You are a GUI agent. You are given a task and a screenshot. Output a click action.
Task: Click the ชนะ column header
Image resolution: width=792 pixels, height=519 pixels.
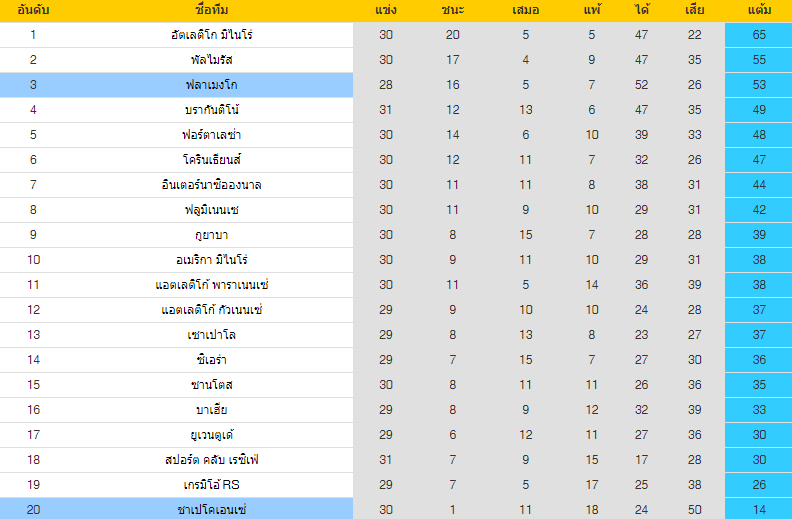click(452, 10)
